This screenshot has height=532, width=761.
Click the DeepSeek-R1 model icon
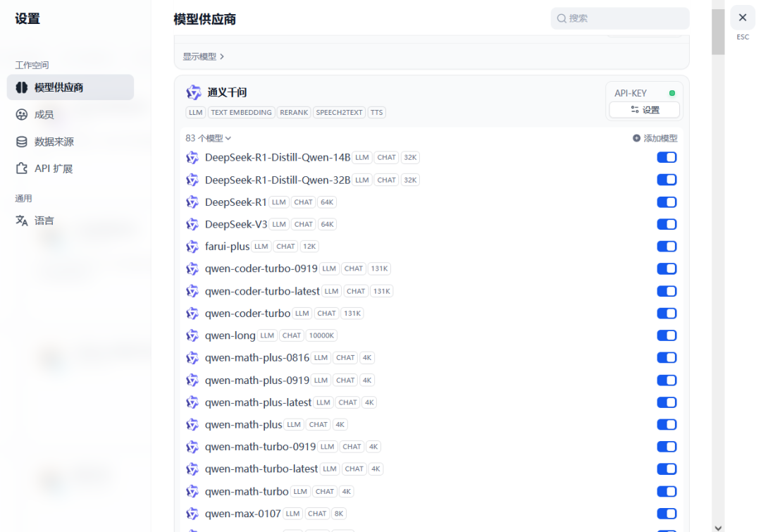192,202
